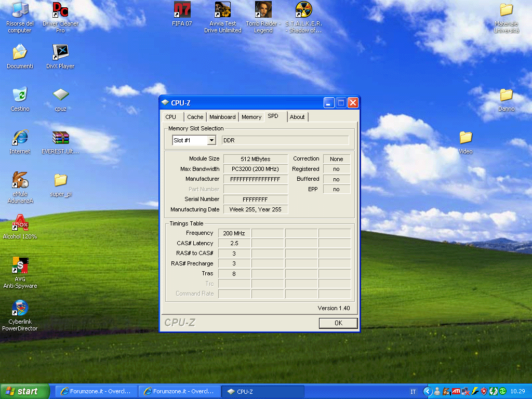
Task: Click the CAS# Latency 2.5 cell
Action: tap(234, 243)
